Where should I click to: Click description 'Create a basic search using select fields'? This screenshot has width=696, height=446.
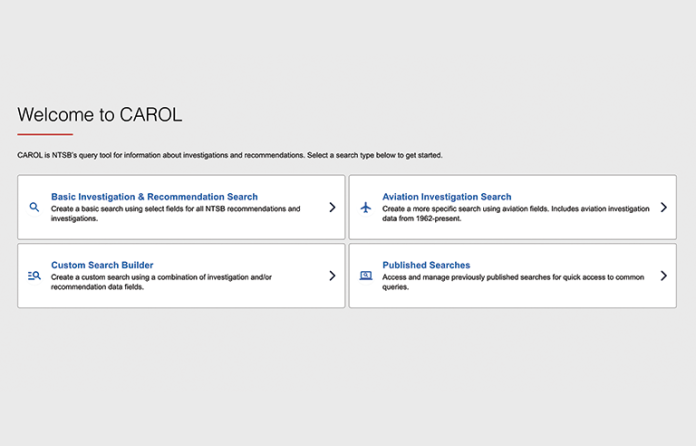pyautogui.click(x=175, y=213)
